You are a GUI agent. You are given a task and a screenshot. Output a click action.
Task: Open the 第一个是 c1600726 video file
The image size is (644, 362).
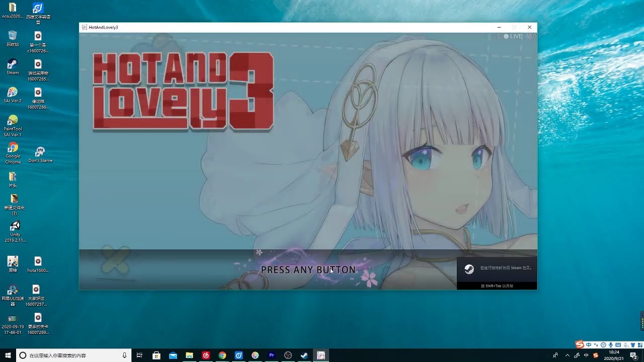pyautogui.click(x=38, y=42)
